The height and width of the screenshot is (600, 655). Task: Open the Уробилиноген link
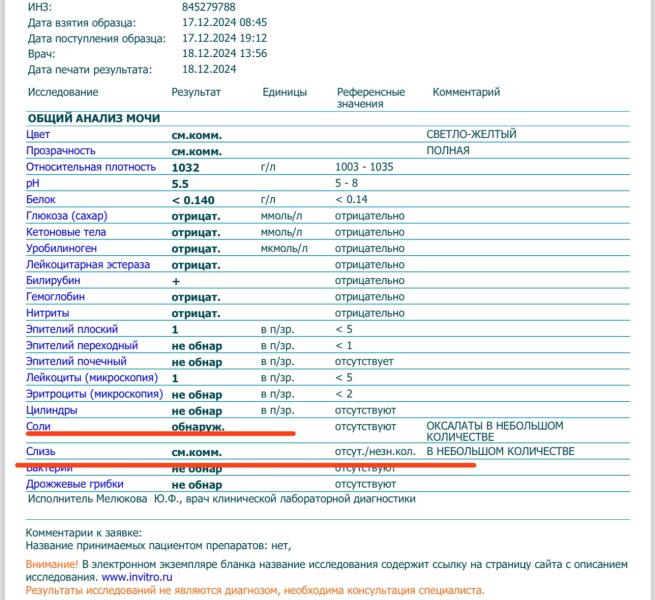click(61, 249)
